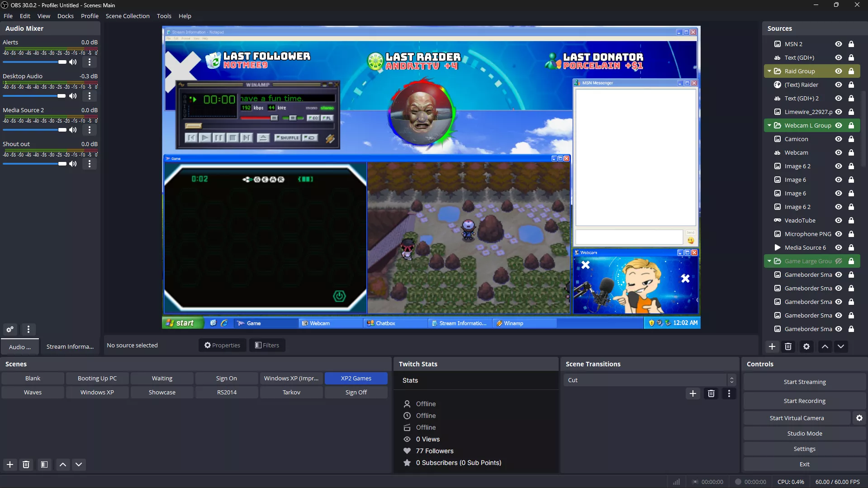Unlock the Webcam source
868x488 pixels.
pos(851,152)
